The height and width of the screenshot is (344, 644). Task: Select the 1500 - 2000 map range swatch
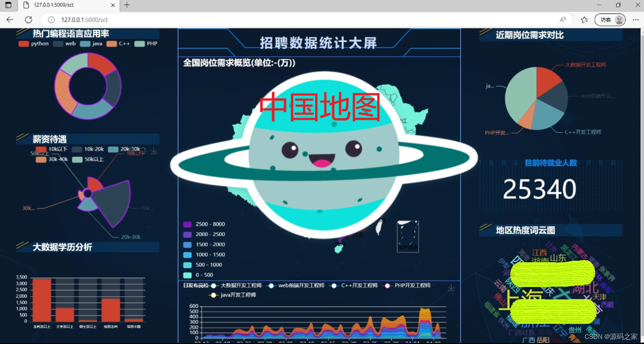click(187, 244)
